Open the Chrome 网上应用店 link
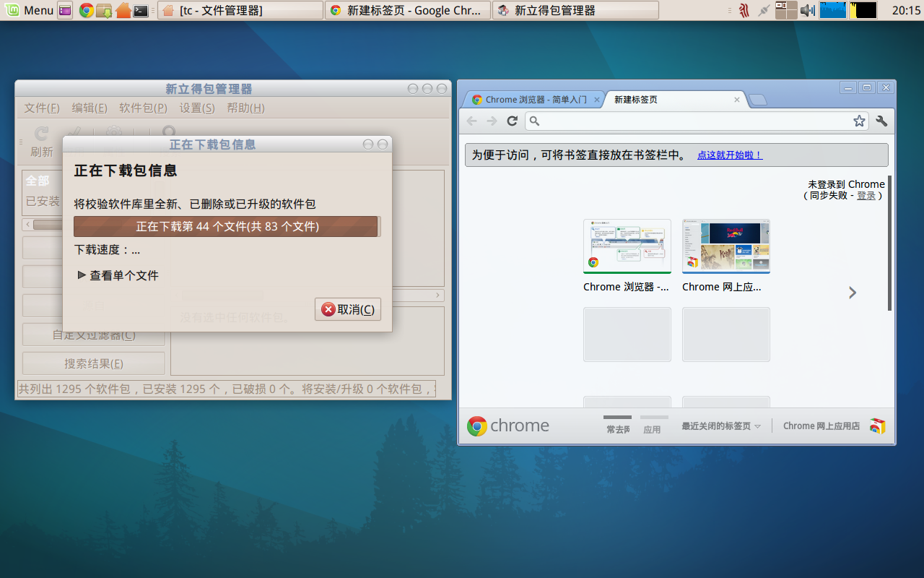The width and height of the screenshot is (924, 578). point(821,426)
